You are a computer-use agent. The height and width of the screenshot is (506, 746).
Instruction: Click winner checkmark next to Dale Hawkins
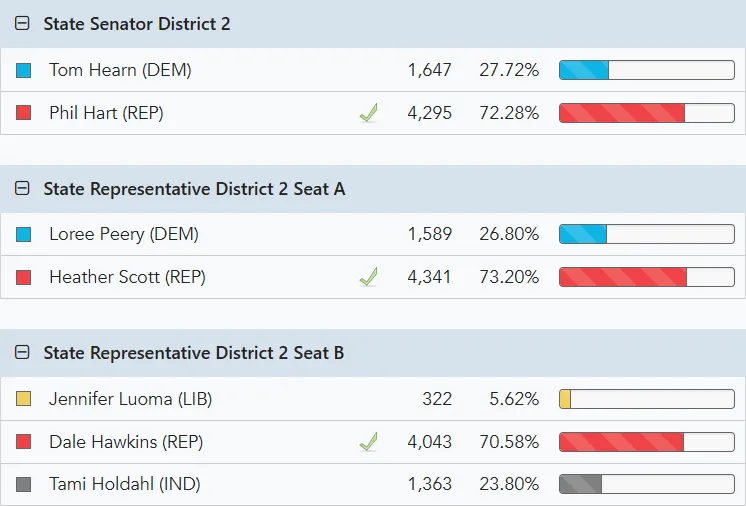[x=368, y=441]
